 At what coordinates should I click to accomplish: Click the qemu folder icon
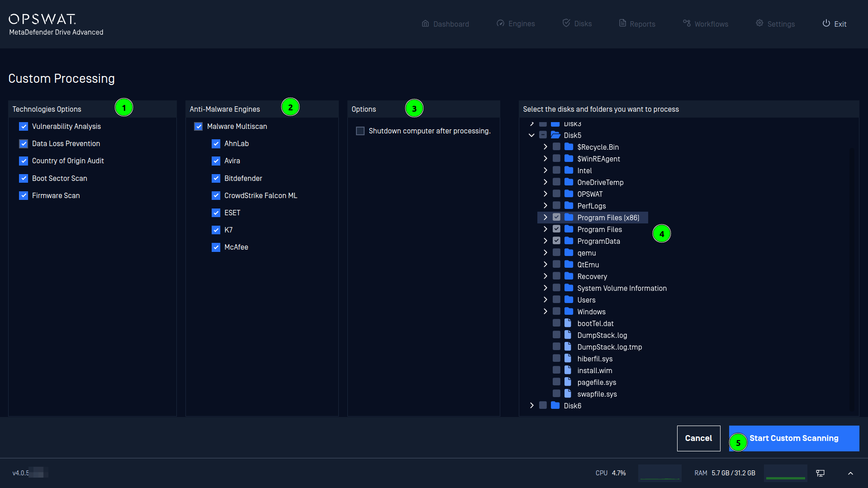pos(569,253)
